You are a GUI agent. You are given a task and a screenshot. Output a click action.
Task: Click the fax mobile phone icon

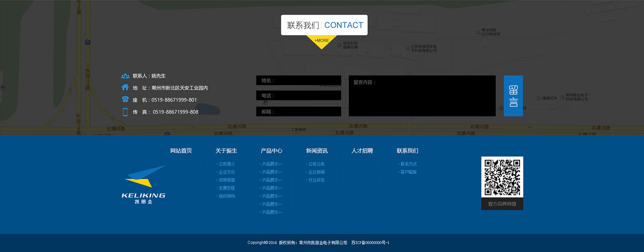[x=125, y=112]
